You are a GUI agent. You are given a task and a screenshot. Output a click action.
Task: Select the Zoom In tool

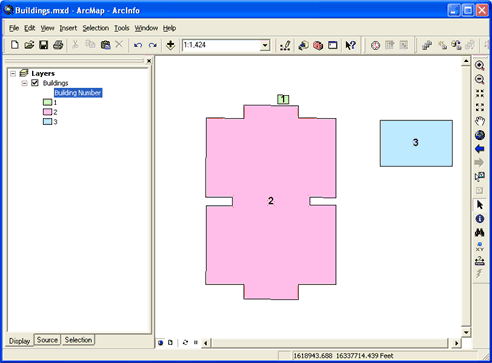coord(480,65)
